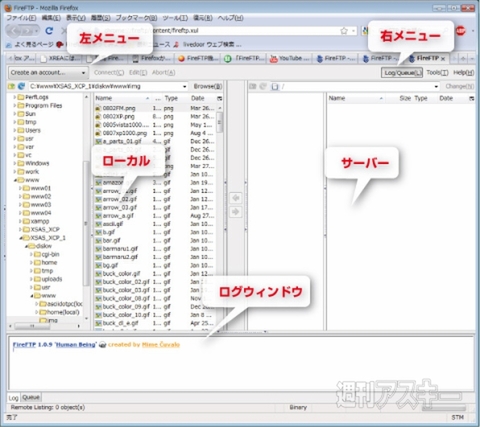Expand the Windows folder in tree

pos(14,163)
